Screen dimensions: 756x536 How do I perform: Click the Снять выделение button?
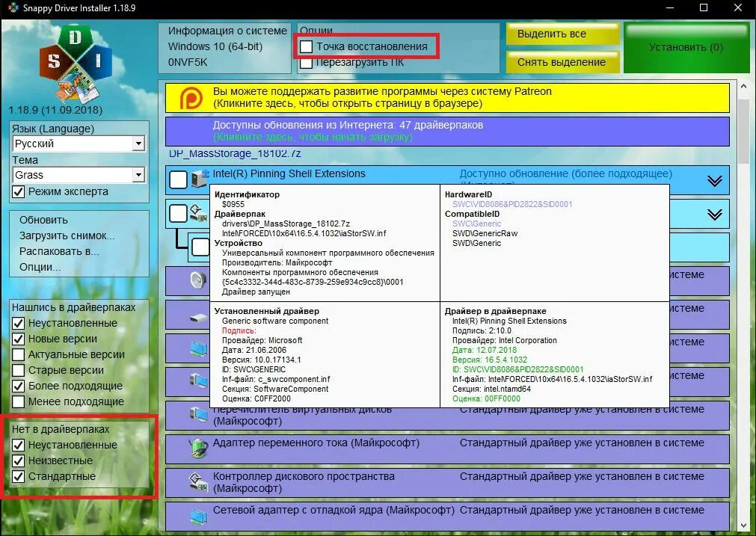click(562, 62)
